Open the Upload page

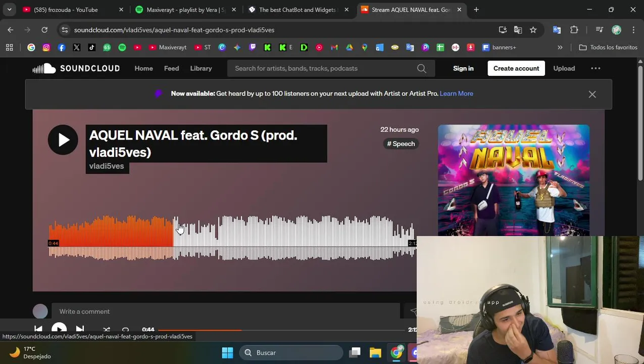pyautogui.click(x=564, y=68)
